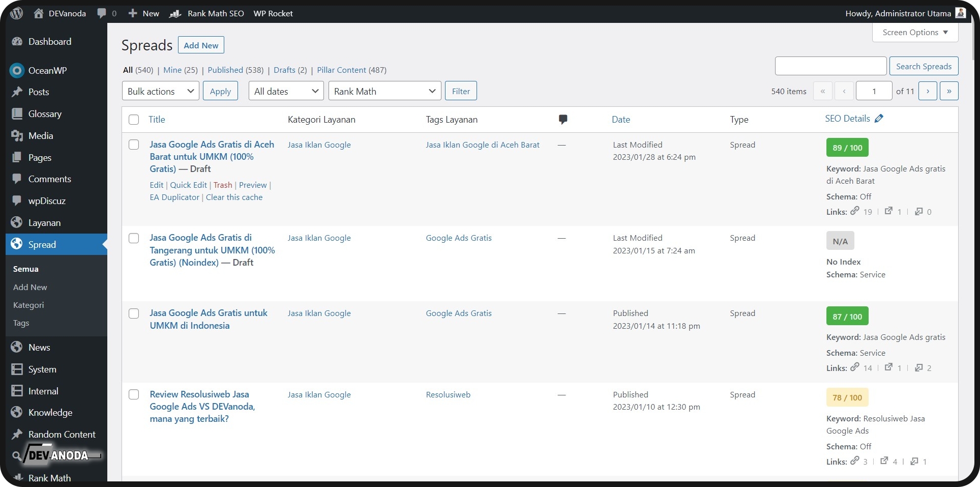Open the News globe icon

coord(17,348)
